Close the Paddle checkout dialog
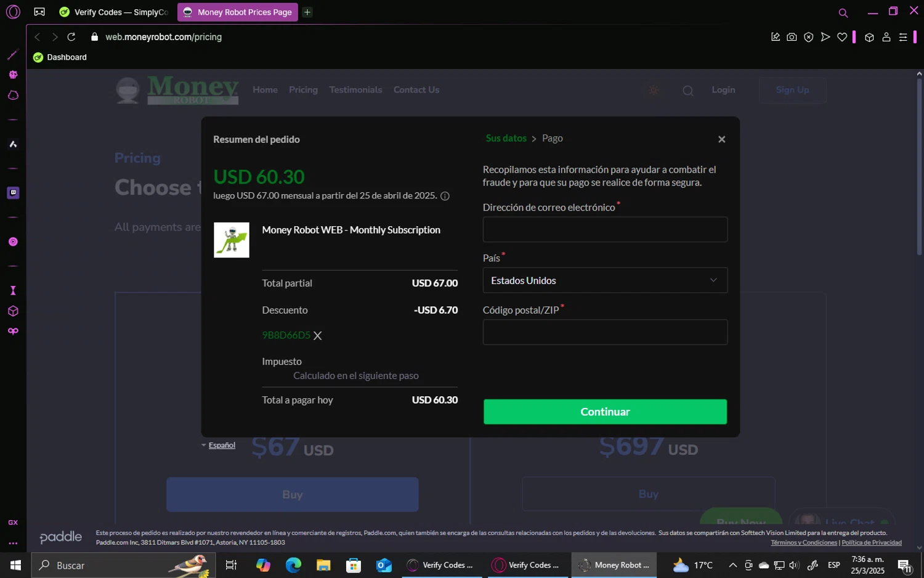Screen dimensions: 924x578 (721, 139)
